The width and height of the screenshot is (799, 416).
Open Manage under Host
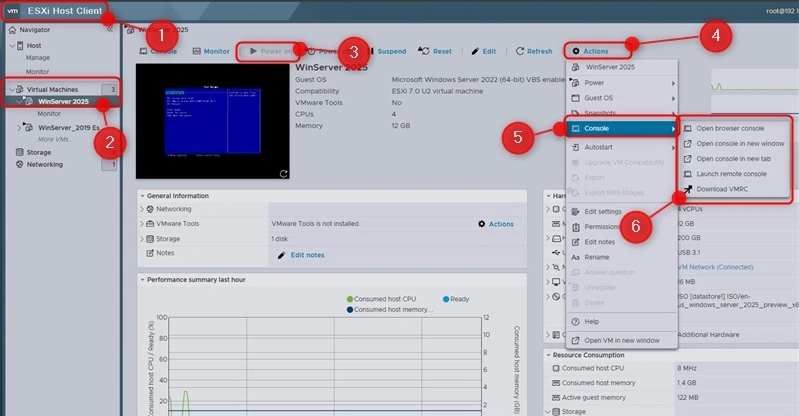(x=38, y=58)
